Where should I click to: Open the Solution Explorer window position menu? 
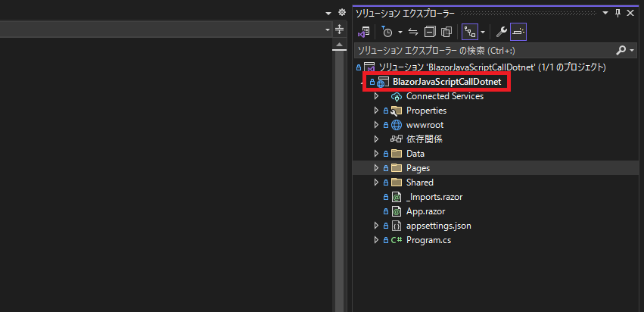tap(605, 13)
